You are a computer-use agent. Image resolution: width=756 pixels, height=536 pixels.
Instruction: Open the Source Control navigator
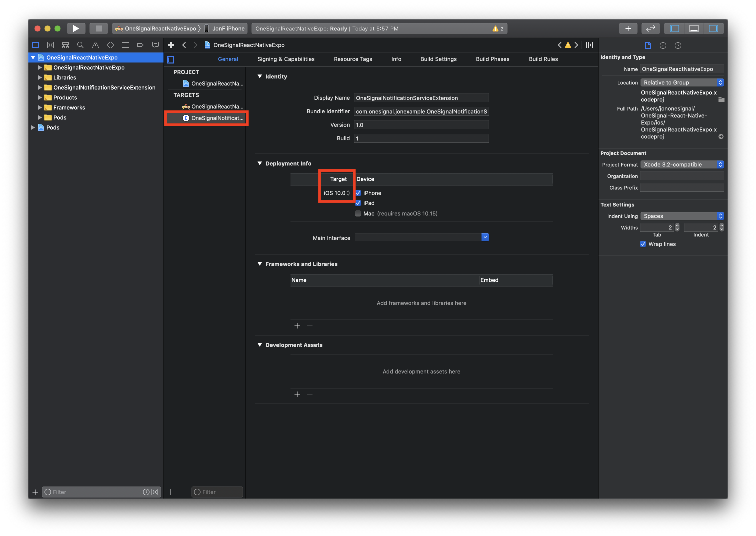[50, 45]
